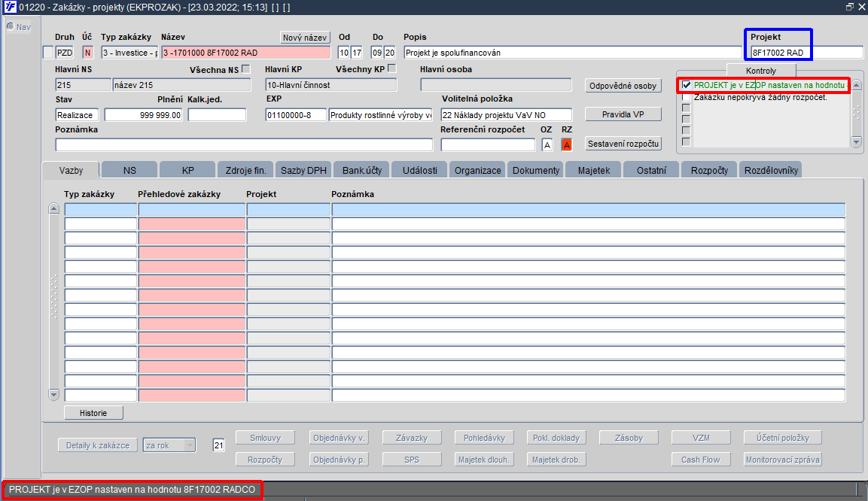Screen dimensions: 868x501
Task: Click the Historie button
Action: click(x=93, y=413)
